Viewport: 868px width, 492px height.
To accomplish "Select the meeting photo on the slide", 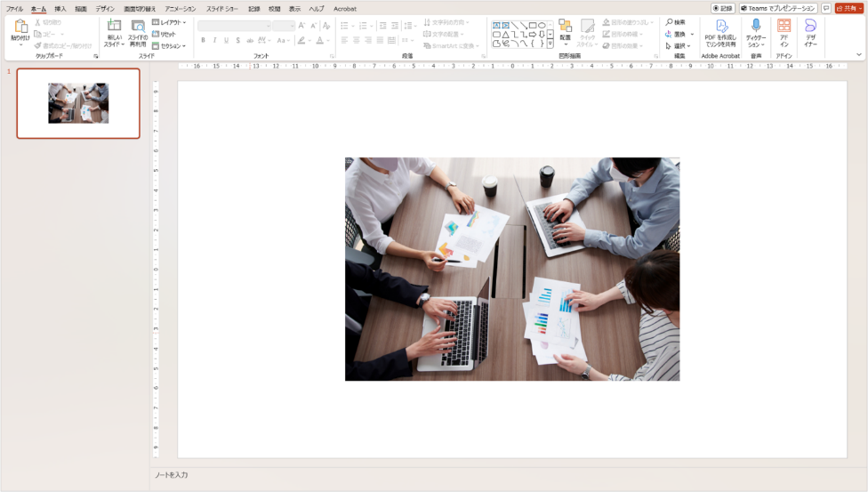I will [x=512, y=269].
